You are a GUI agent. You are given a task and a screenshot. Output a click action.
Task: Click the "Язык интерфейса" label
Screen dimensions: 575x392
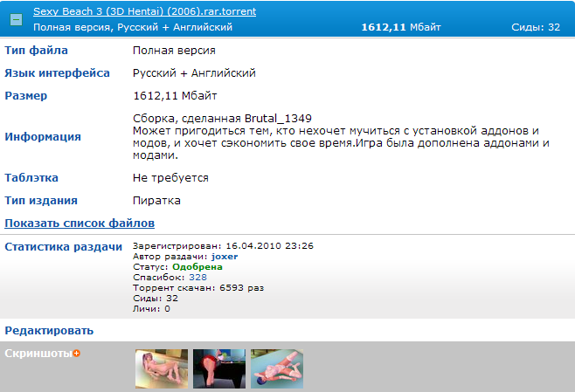pos(57,73)
